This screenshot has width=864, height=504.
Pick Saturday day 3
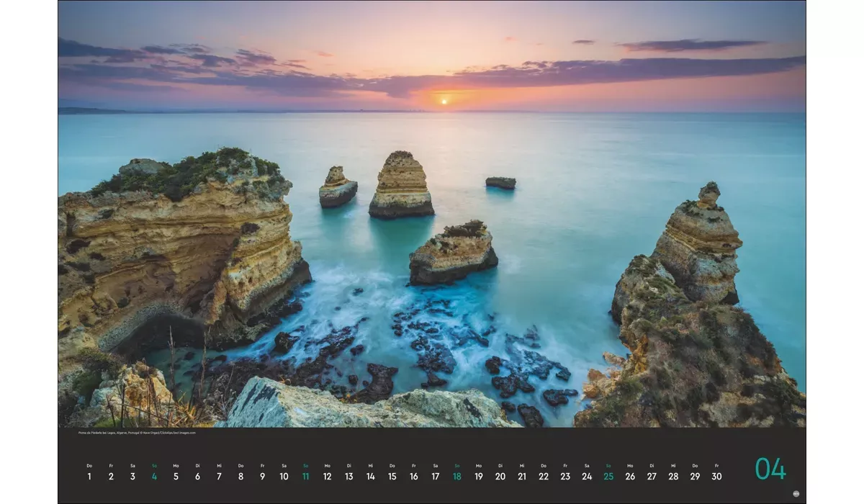point(132,476)
